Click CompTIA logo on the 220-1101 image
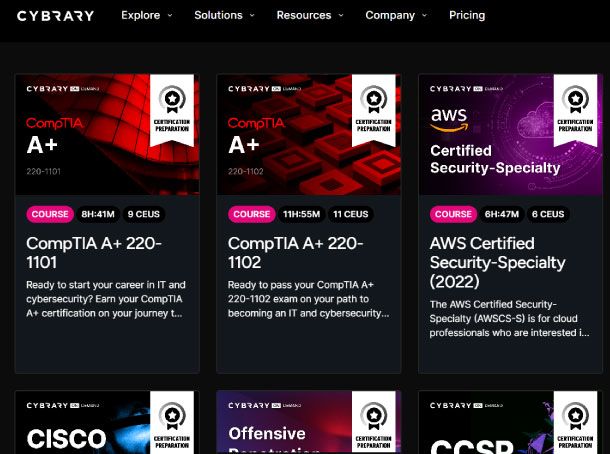 pyautogui.click(x=54, y=123)
